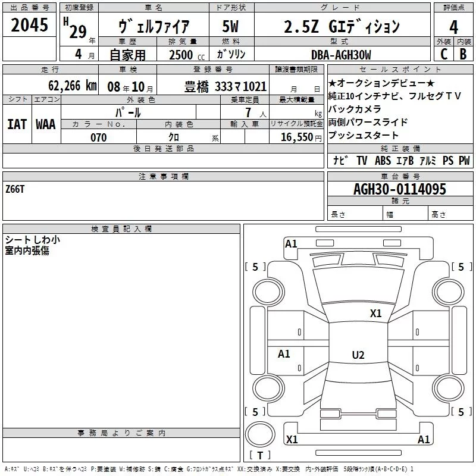The image size is (476, 476).
Task: Click the 検査員記入欄 header
Action: 121,229
